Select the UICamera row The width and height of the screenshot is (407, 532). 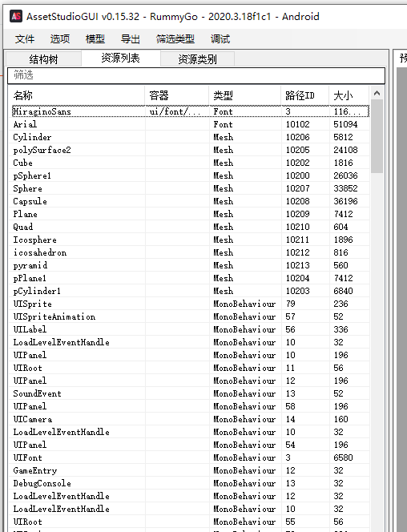coord(190,419)
